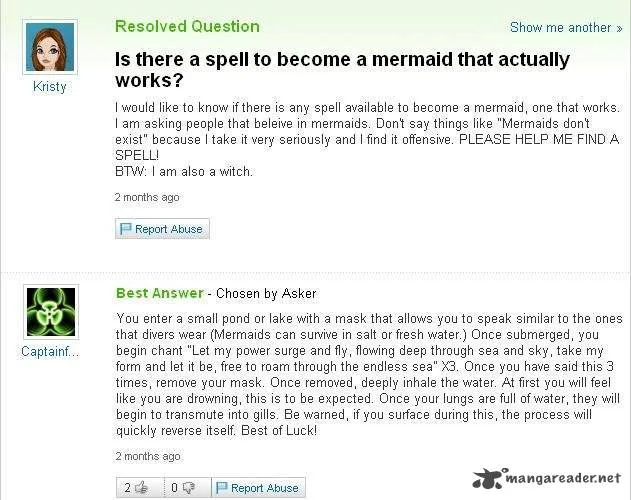Viewport: 631px width, 500px height.
Task: Click the question title about mermaid spell
Action: (x=342, y=69)
